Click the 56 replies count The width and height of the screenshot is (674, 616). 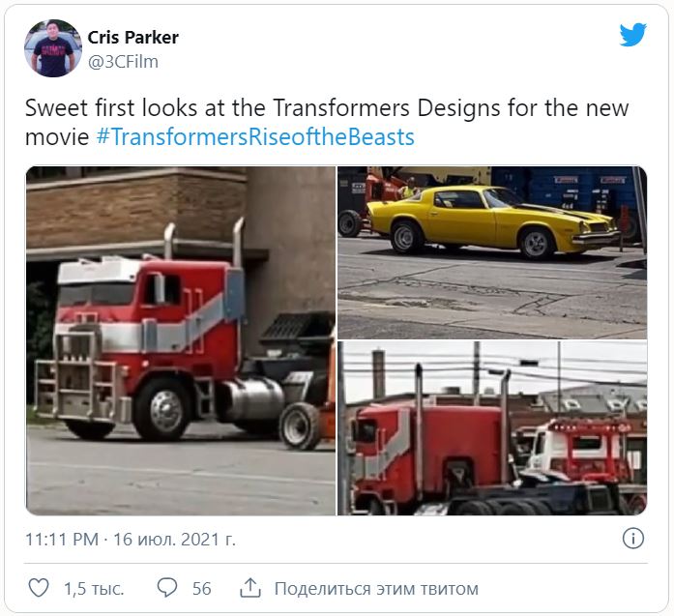pyautogui.click(x=201, y=589)
